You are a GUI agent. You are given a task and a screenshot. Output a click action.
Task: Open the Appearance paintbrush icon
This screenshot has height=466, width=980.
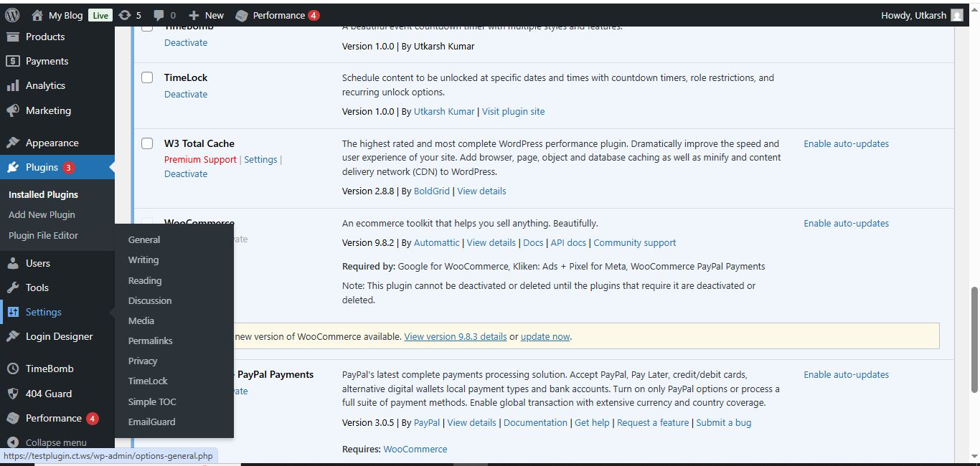pos(13,143)
